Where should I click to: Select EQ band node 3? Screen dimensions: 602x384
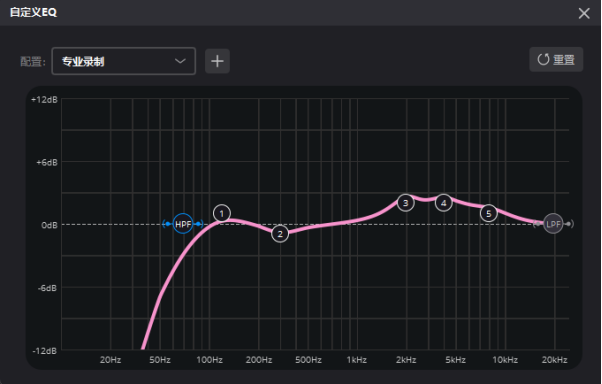[405, 203]
